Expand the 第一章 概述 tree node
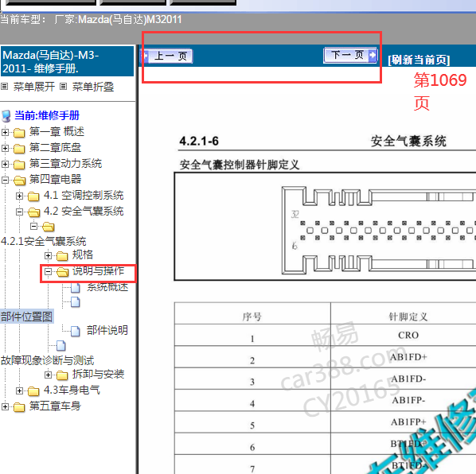 pyautogui.click(x=5, y=132)
